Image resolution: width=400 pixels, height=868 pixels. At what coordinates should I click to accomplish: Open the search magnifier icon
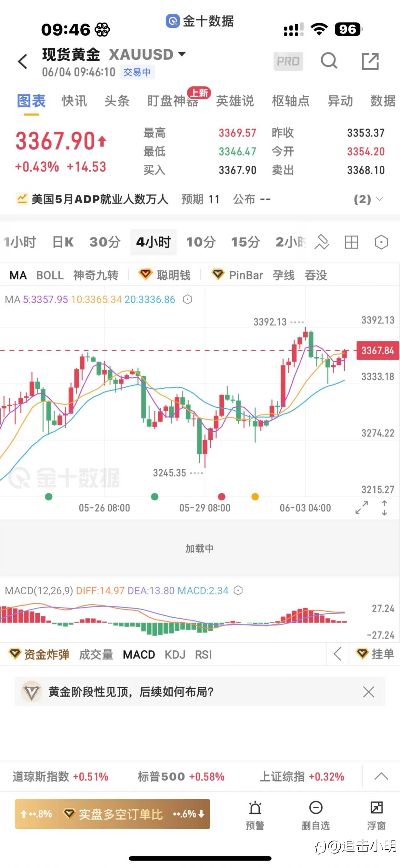pos(329,61)
